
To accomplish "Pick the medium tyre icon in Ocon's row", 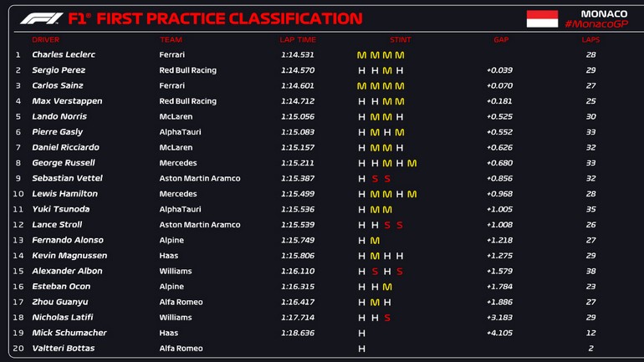I will coord(387,287).
